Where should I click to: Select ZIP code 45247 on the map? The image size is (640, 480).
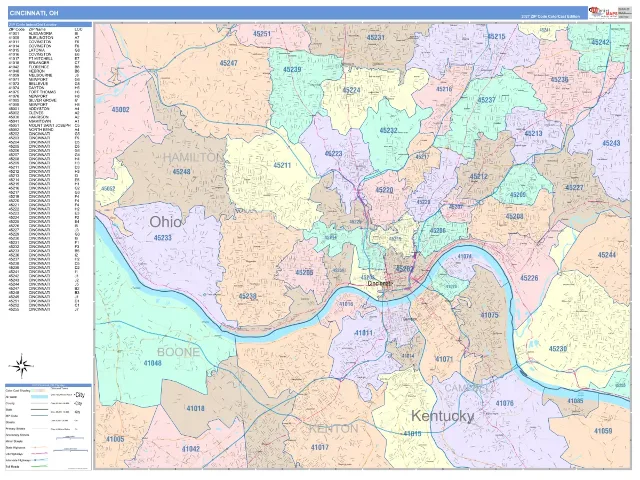point(228,63)
